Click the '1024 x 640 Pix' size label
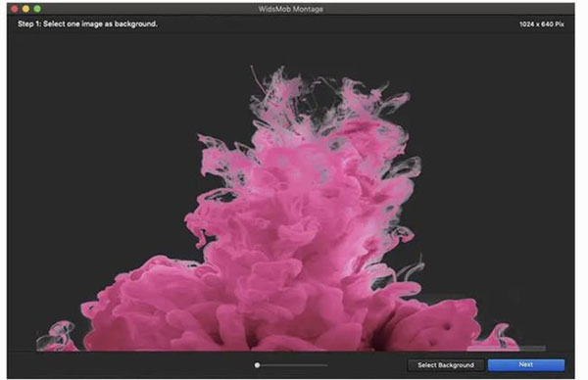Image resolution: width=588 pixels, height=380 pixels. (542, 24)
